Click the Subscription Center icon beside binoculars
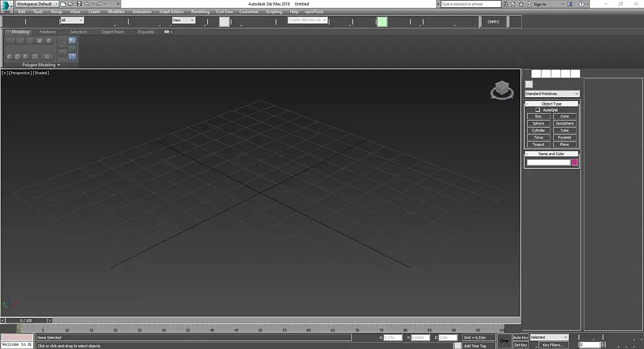The width and height of the screenshot is (644, 349). [x=513, y=4]
